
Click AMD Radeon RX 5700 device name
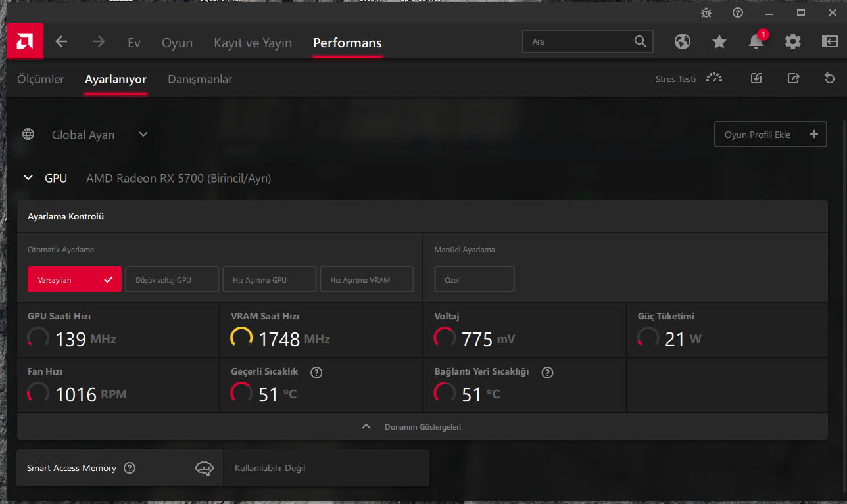pyautogui.click(x=179, y=178)
